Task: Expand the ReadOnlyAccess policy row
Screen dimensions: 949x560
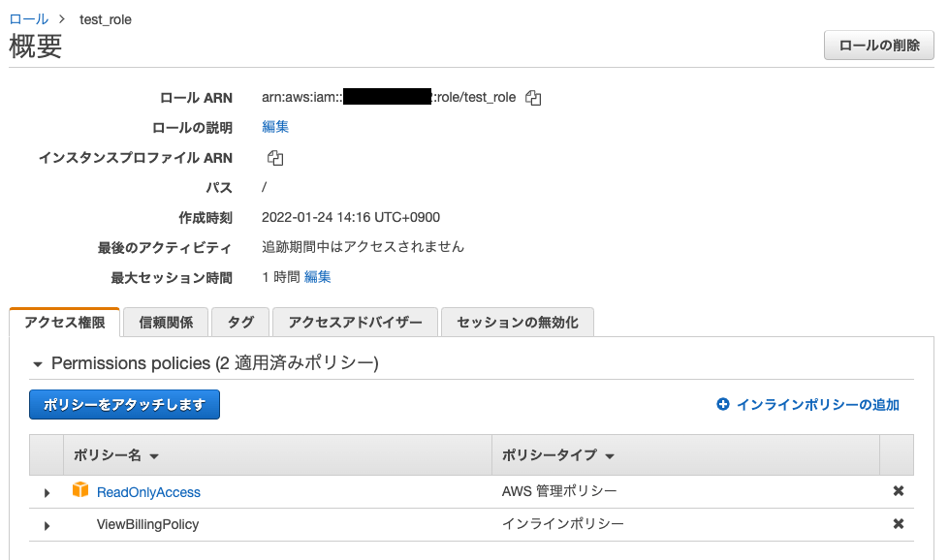Action: coord(47,493)
